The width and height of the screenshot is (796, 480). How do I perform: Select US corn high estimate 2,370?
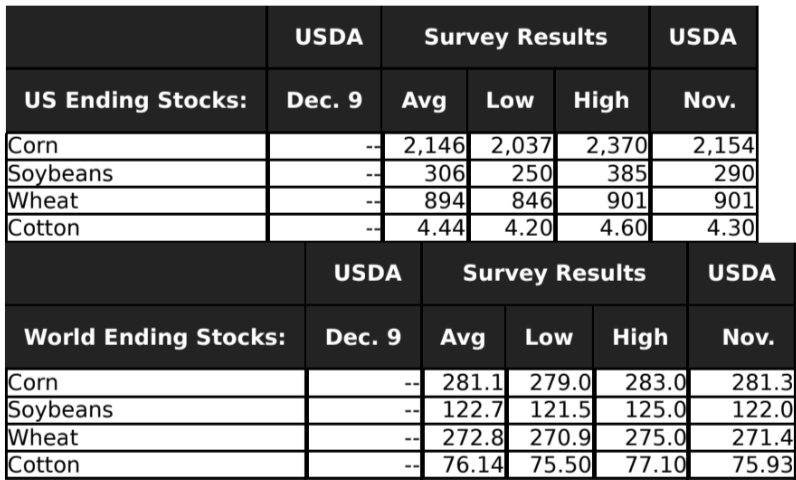[x=615, y=147]
